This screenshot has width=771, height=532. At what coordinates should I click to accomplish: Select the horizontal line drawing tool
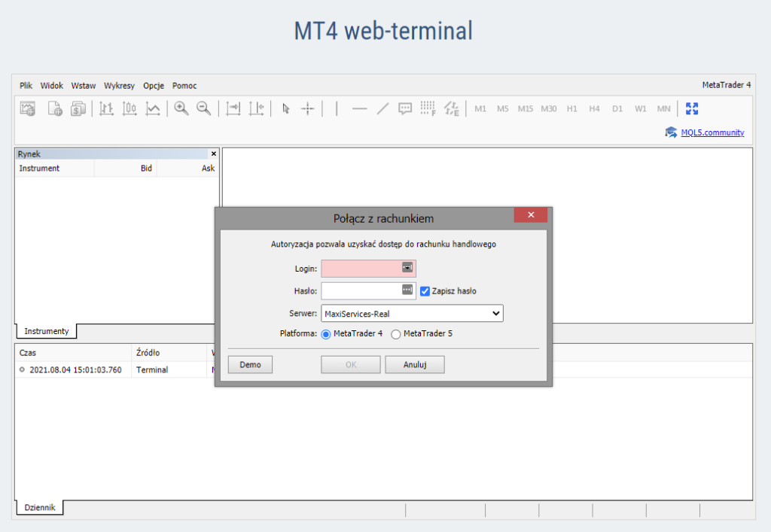(359, 108)
